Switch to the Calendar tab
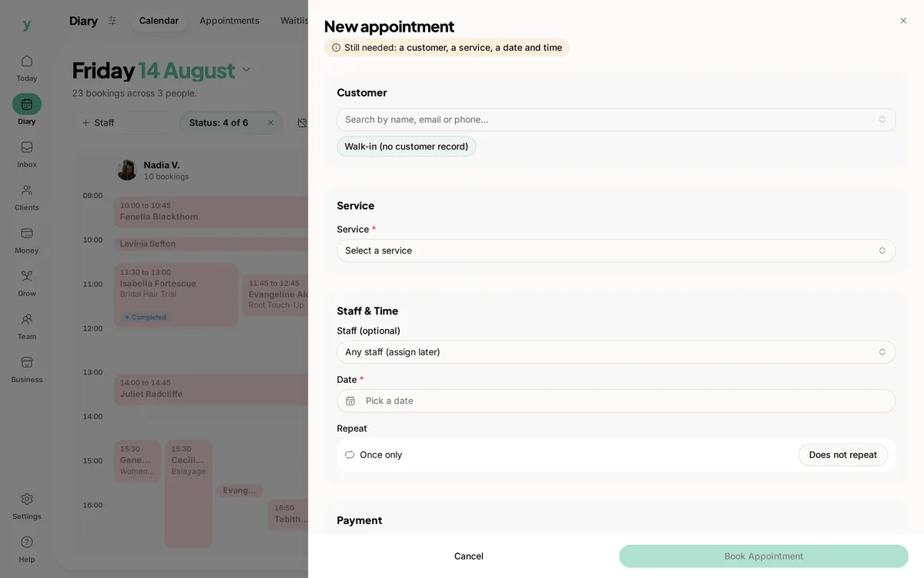 click(159, 21)
